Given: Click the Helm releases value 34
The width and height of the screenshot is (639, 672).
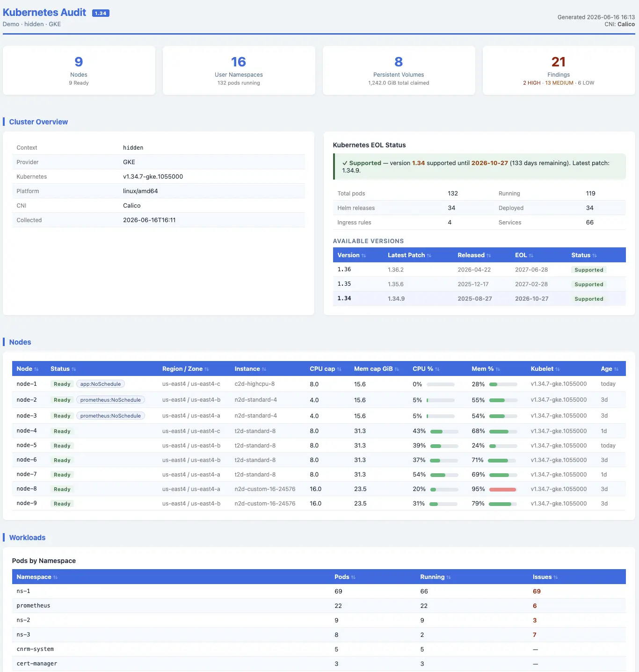Looking at the screenshot, I should point(451,208).
